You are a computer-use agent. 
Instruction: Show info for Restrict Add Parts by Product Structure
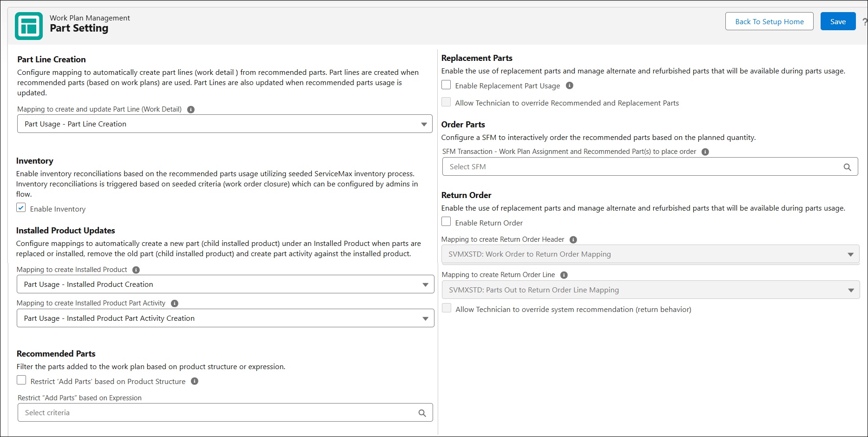[x=195, y=381]
